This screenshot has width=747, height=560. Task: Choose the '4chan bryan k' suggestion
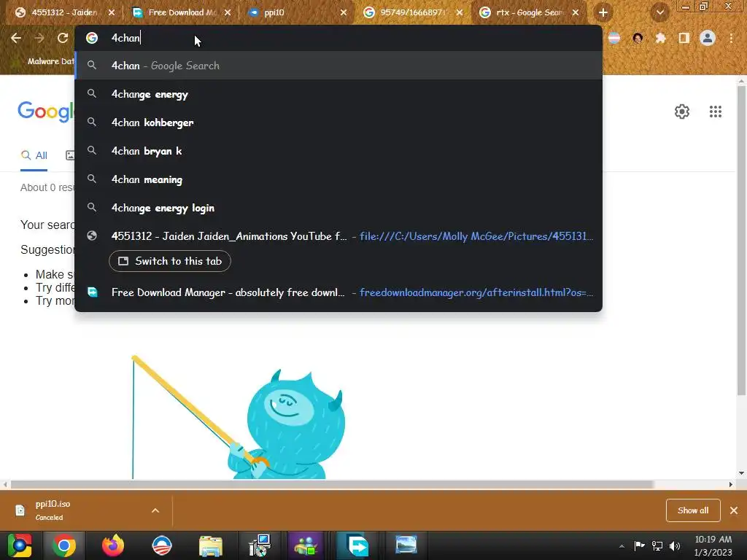[x=338, y=151]
